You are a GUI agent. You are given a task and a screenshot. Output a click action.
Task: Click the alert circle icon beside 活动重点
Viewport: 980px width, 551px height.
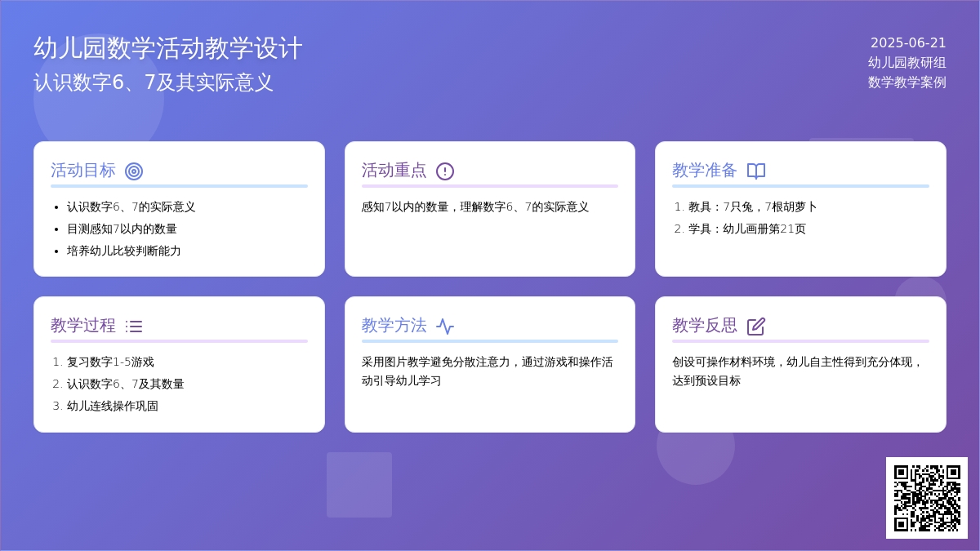[x=445, y=171]
